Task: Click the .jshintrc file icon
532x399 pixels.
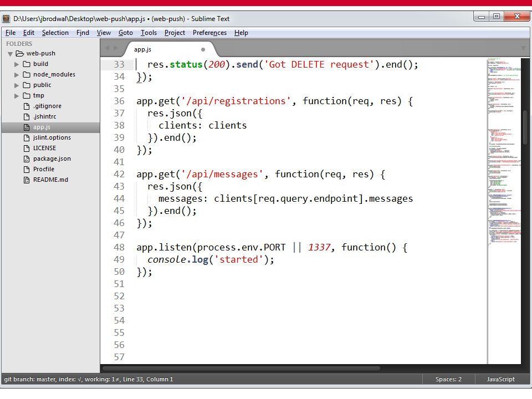Action: 27,117
